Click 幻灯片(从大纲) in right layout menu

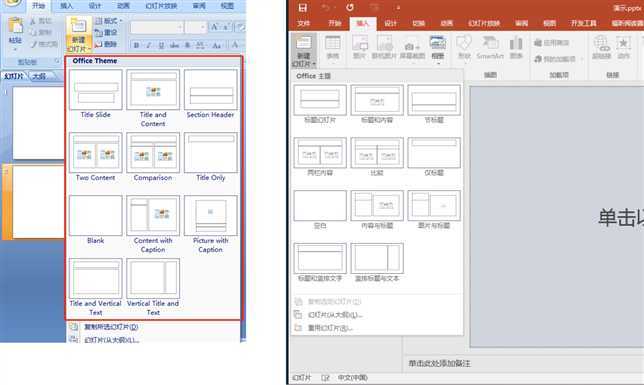tap(335, 315)
